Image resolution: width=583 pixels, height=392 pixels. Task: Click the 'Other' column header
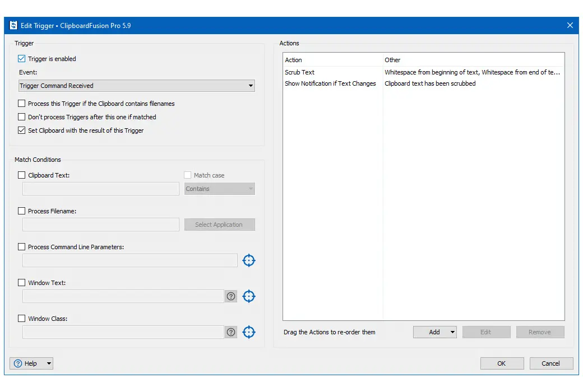point(474,60)
